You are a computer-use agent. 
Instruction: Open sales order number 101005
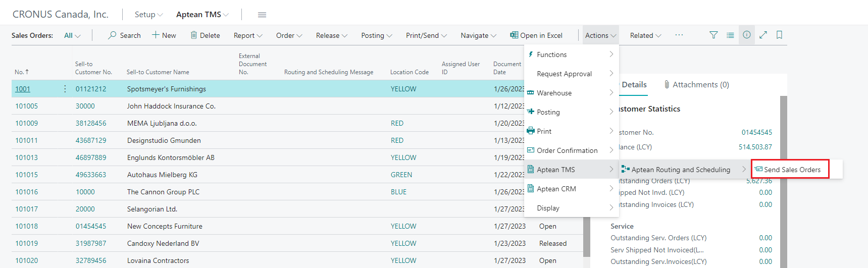(26, 106)
